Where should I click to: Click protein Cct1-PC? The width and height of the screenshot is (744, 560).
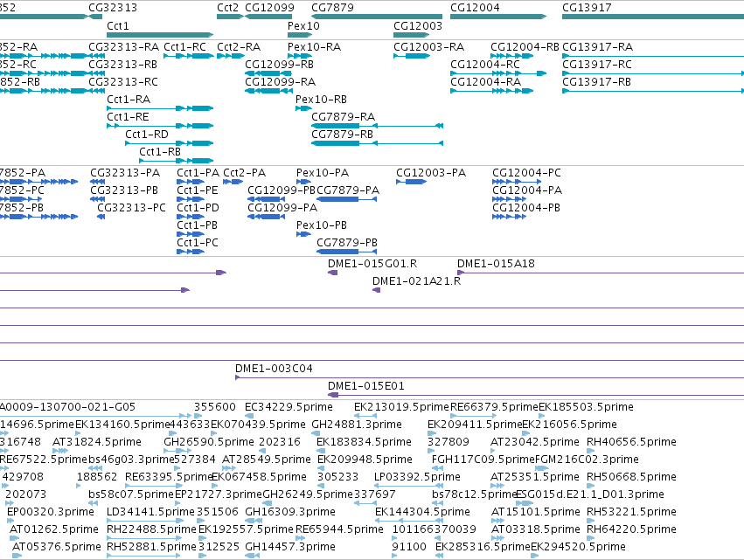198,243
